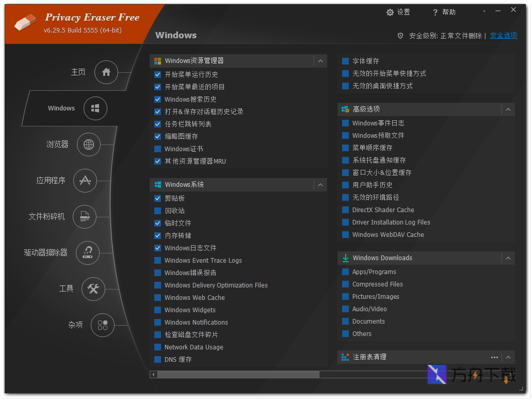Open the 浏览器 globe icon

(x=89, y=145)
